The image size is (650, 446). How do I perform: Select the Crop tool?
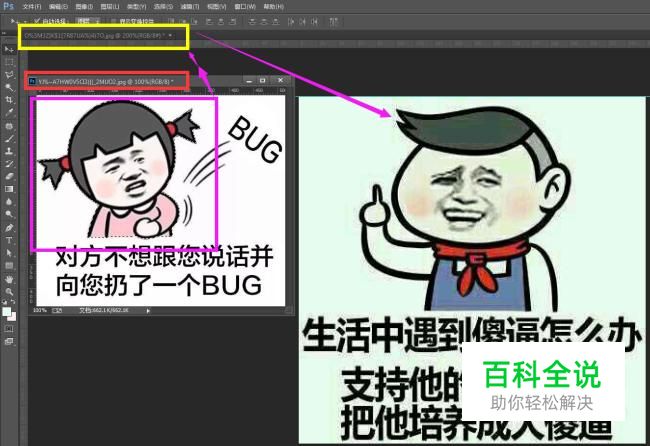coord(9,99)
